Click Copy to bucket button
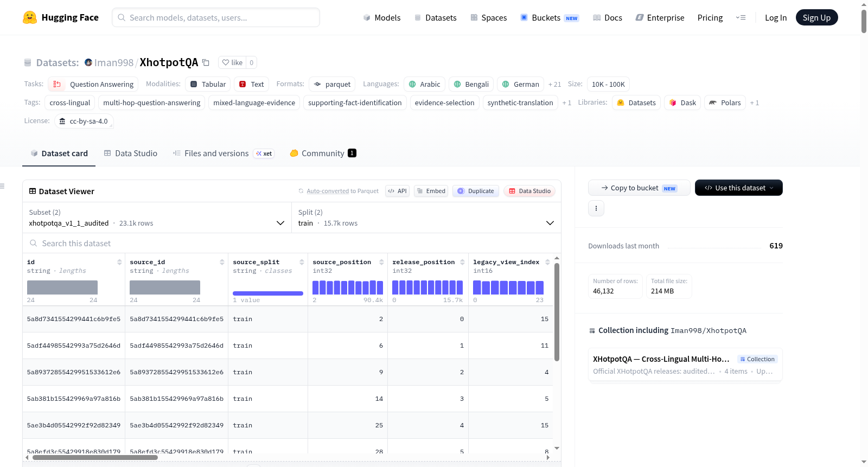868x467 pixels. [639, 188]
